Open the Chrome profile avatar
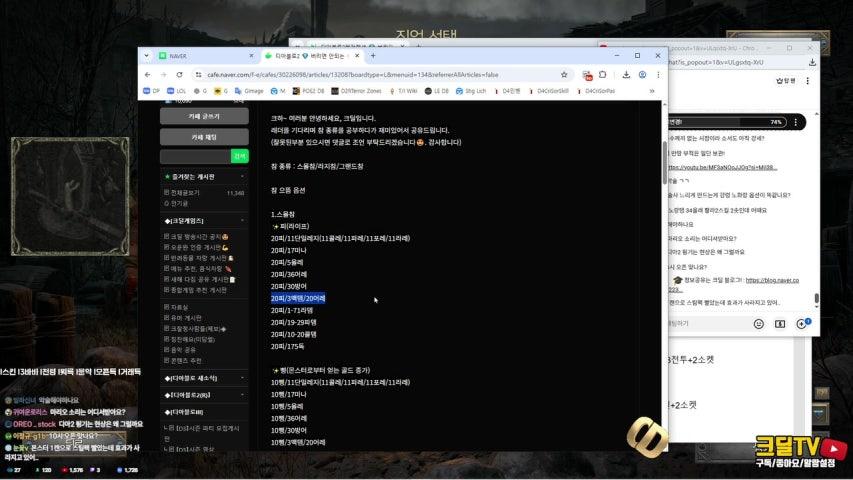This screenshot has height=480, width=853. tap(642, 75)
